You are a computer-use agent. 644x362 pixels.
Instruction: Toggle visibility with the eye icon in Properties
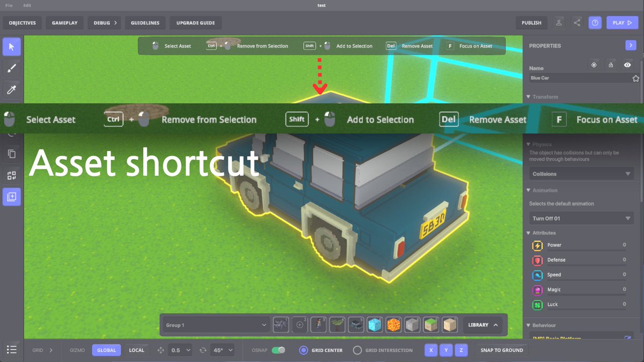[627, 64]
